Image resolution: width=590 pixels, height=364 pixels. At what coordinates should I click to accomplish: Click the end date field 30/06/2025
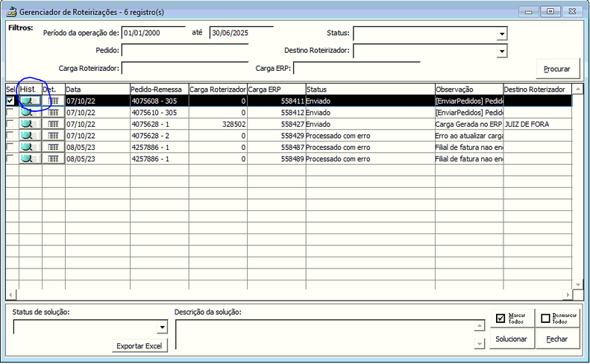click(x=241, y=33)
